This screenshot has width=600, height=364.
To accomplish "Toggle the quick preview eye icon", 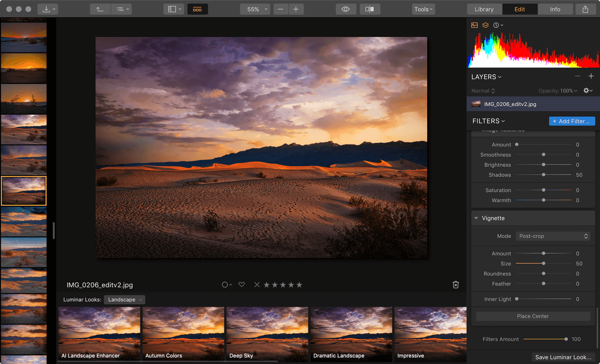I will coord(346,9).
